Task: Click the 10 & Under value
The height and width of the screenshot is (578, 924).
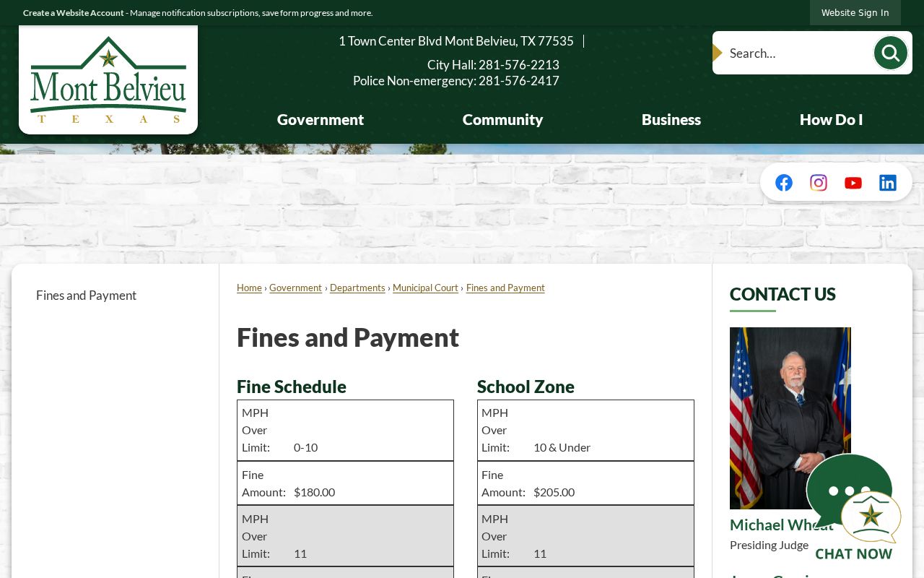Action: (562, 447)
